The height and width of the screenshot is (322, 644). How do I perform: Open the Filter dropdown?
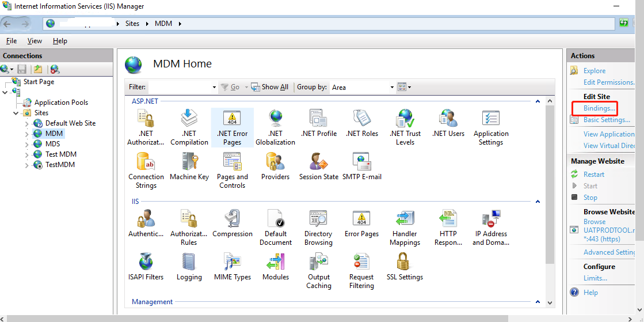[215, 87]
